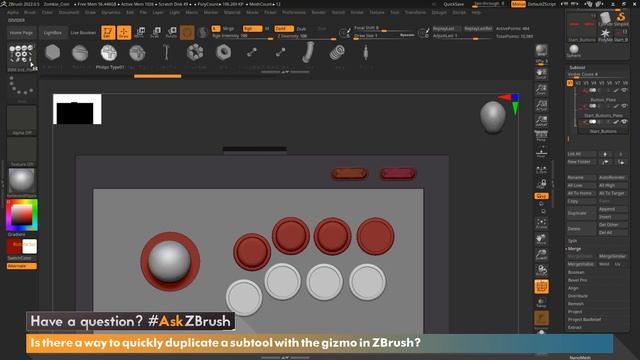Image resolution: width=640 pixels, height=360 pixels.
Task: Pick the thin long bolt brush
Action: [166, 53]
